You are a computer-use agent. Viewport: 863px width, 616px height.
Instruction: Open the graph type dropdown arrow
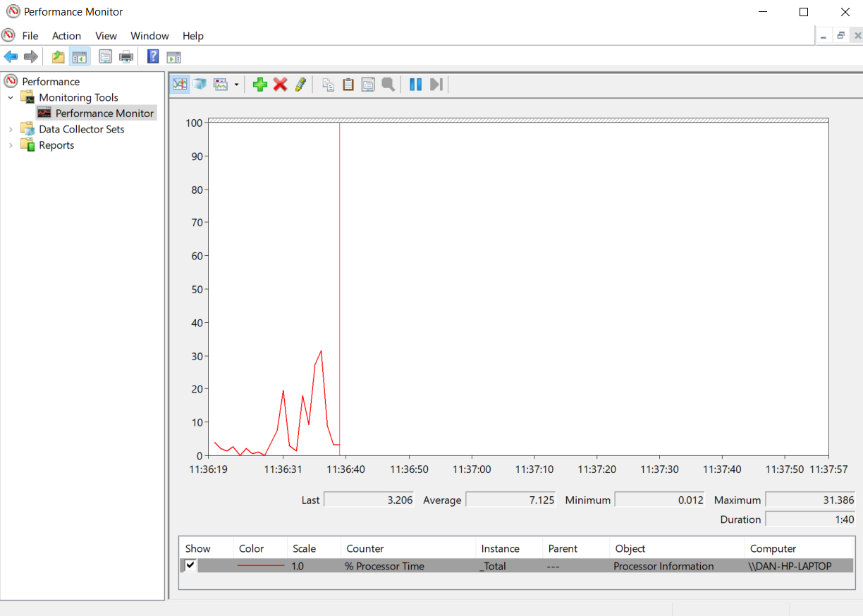click(x=235, y=84)
